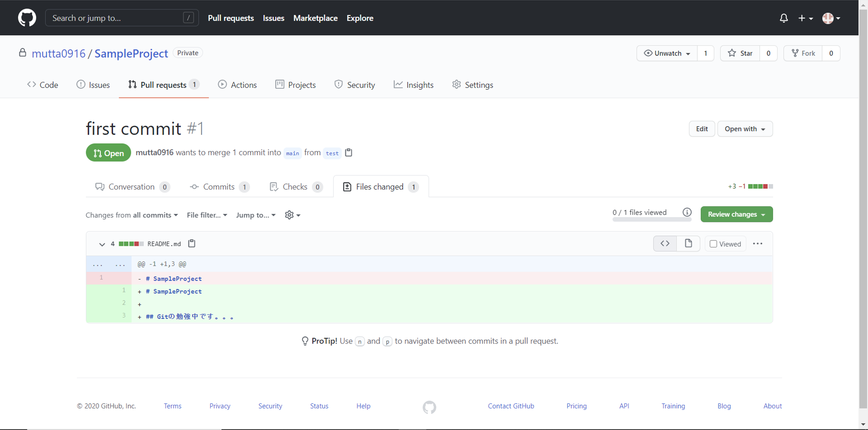Click the footer GitHub logo

429,407
